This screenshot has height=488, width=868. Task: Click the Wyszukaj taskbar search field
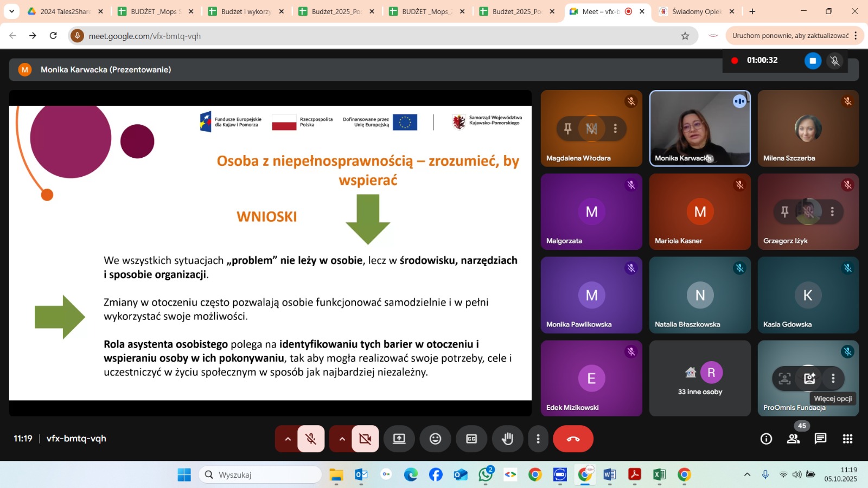pyautogui.click(x=260, y=474)
